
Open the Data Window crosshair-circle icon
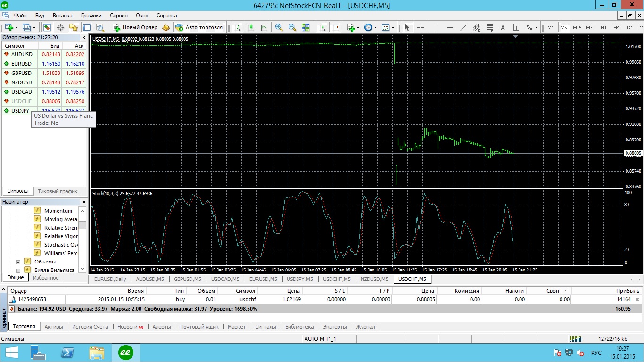coord(60,27)
